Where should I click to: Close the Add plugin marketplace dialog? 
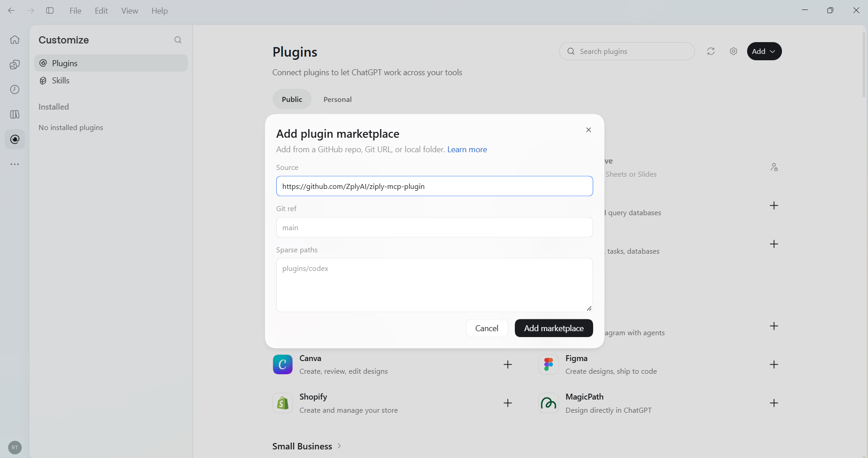(x=589, y=130)
